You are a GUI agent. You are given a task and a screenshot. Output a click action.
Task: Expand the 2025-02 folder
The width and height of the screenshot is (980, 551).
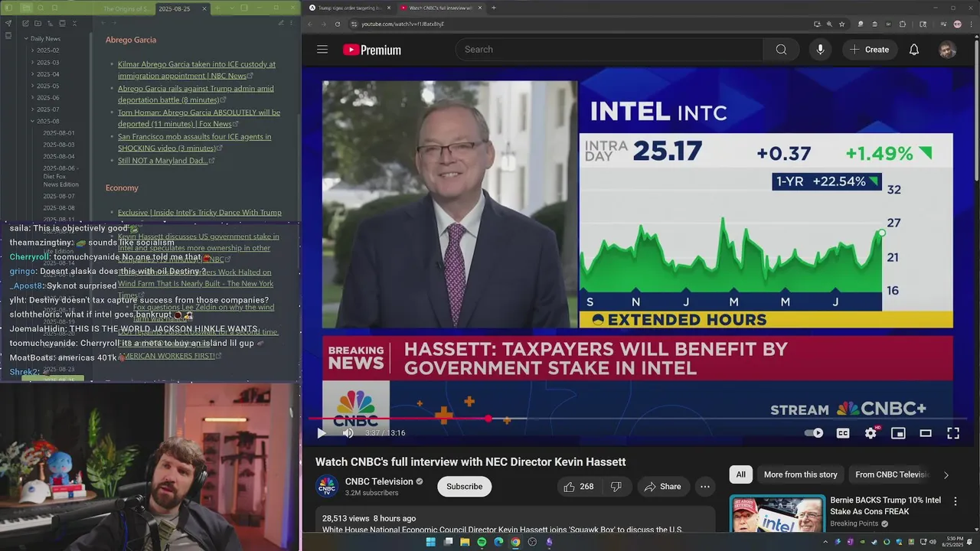tap(47, 51)
